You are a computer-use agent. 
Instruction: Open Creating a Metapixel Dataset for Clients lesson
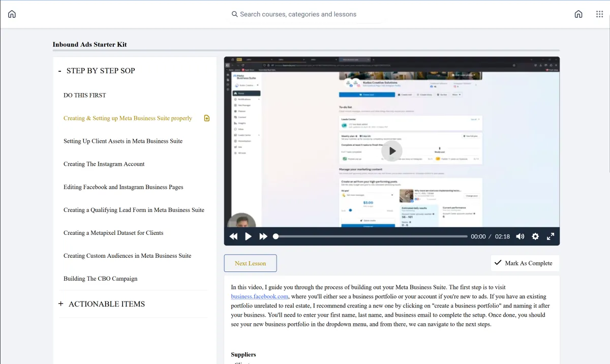tap(113, 233)
